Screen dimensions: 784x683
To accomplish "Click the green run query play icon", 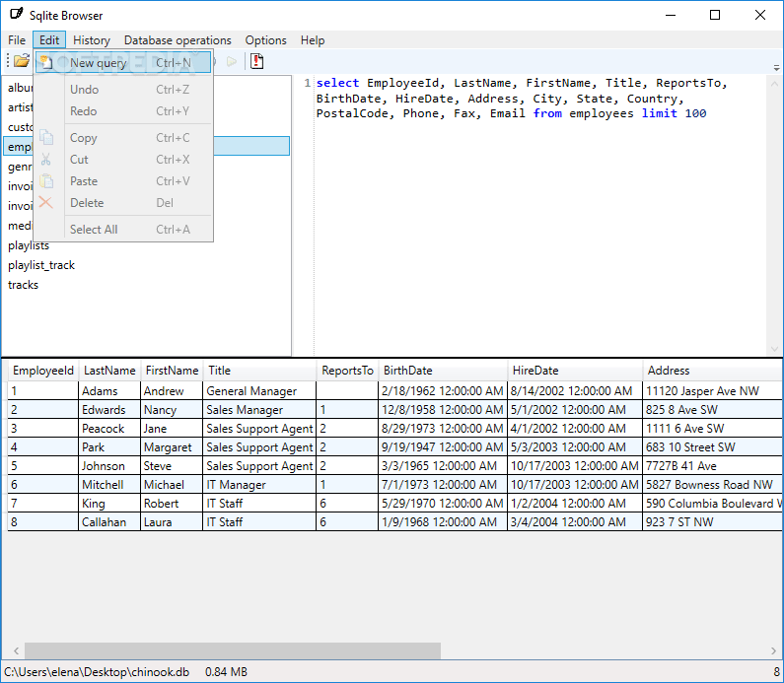I will point(232,61).
